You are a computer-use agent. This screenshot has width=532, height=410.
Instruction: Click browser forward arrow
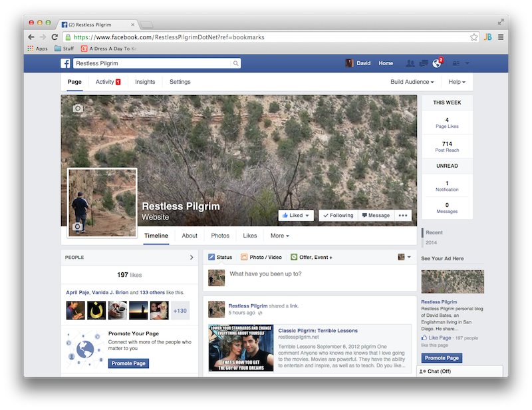click(x=43, y=37)
